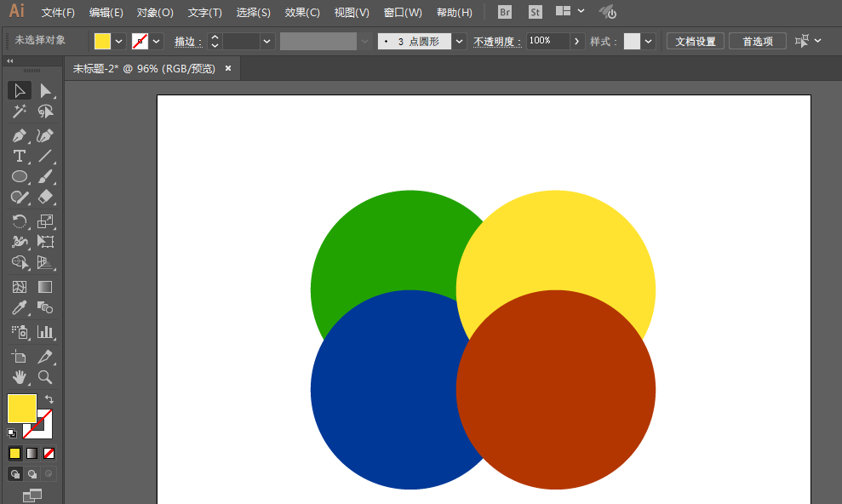The image size is (842, 504).
Task: Enable Draw Normal mode
Action: point(15,474)
